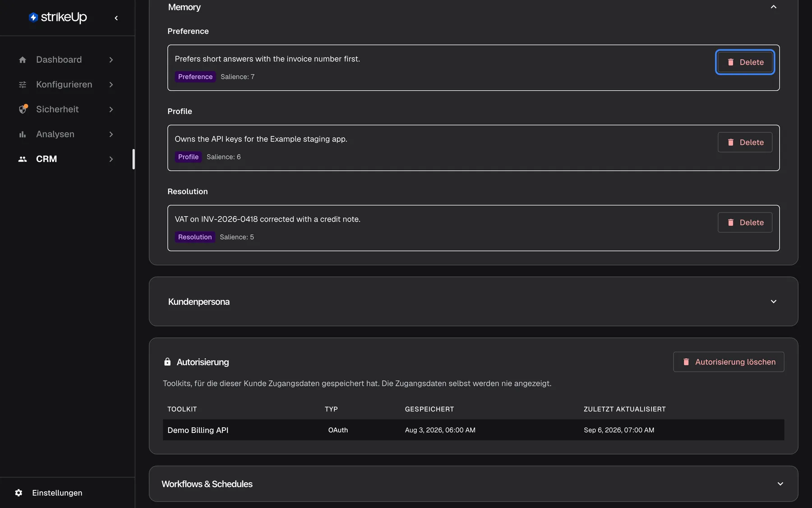812x508 pixels.
Task: Delete the invoice number preference memory
Action: pyautogui.click(x=745, y=62)
